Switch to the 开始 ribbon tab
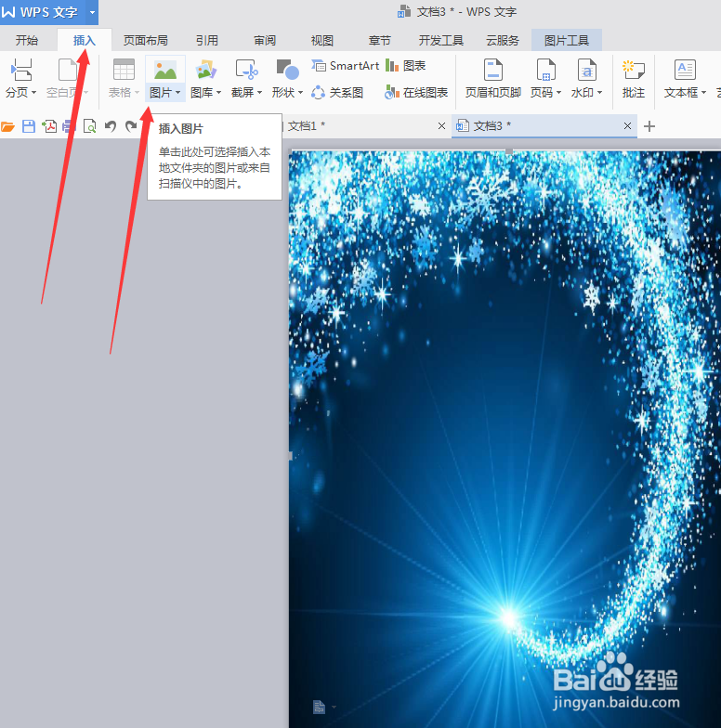The image size is (721, 728). [x=26, y=41]
